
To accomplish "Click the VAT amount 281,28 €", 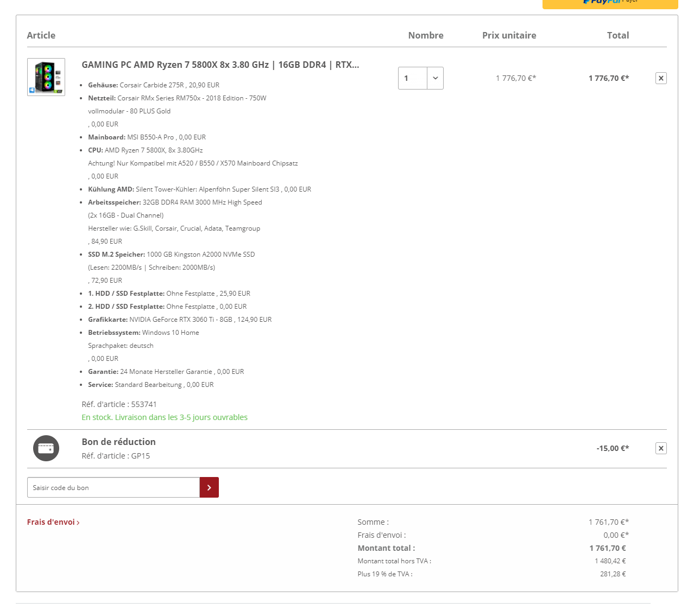I will tap(613, 574).
